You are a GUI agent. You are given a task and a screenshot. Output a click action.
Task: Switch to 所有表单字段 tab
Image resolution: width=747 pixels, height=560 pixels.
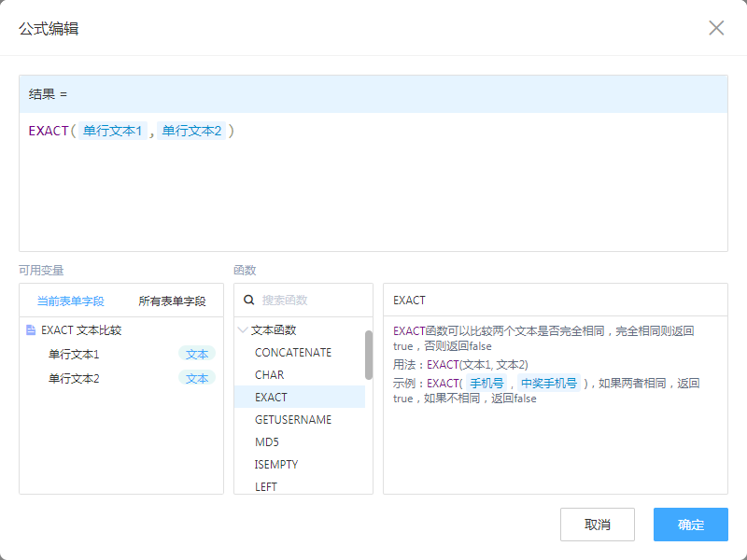pos(172,301)
